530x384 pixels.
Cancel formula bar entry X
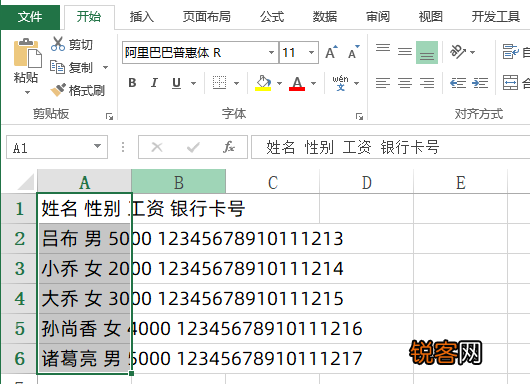tap(157, 147)
